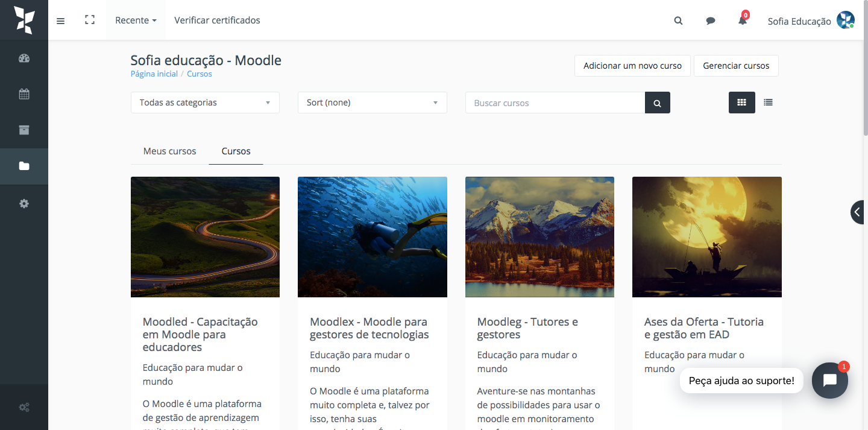868x430 pixels.
Task: Click the Adicionar um novo curso button
Action: pos(633,66)
